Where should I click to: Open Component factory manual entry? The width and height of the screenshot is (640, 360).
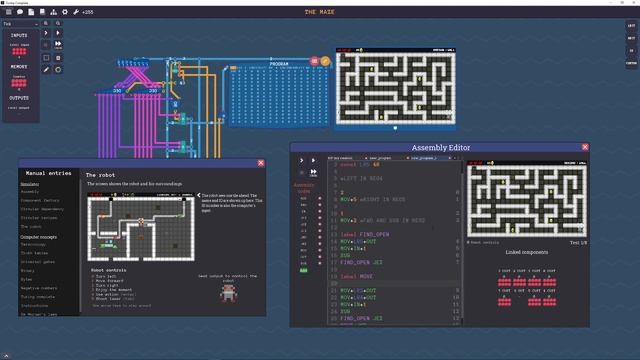click(x=40, y=200)
